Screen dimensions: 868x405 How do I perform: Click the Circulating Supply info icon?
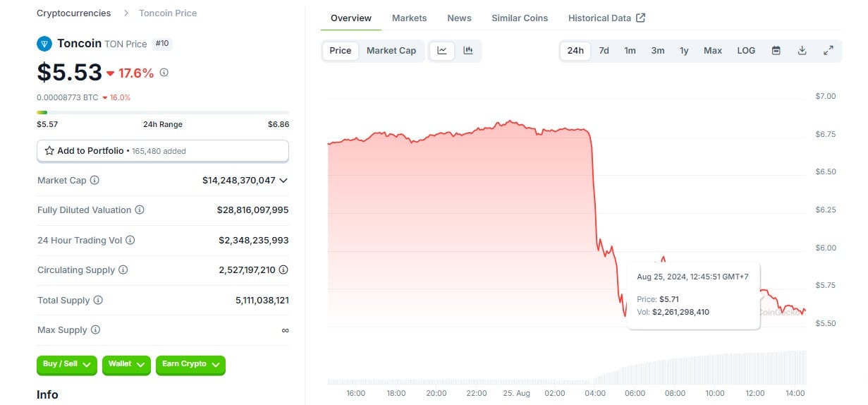click(x=123, y=270)
